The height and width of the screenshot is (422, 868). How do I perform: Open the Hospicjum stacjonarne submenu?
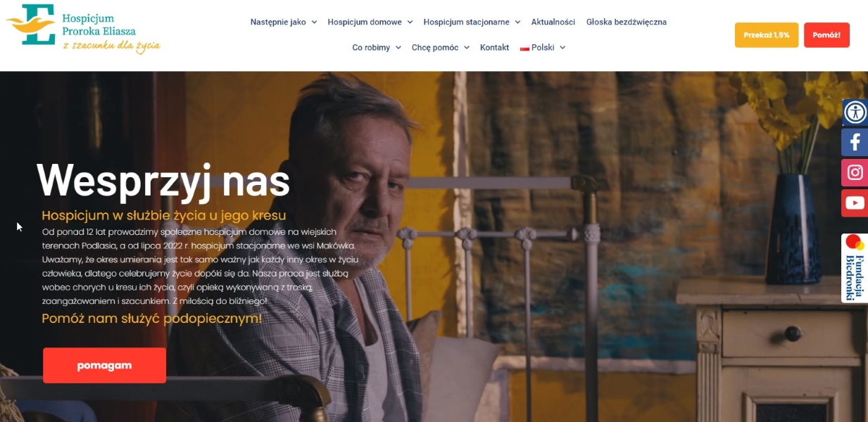click(472, 22)
